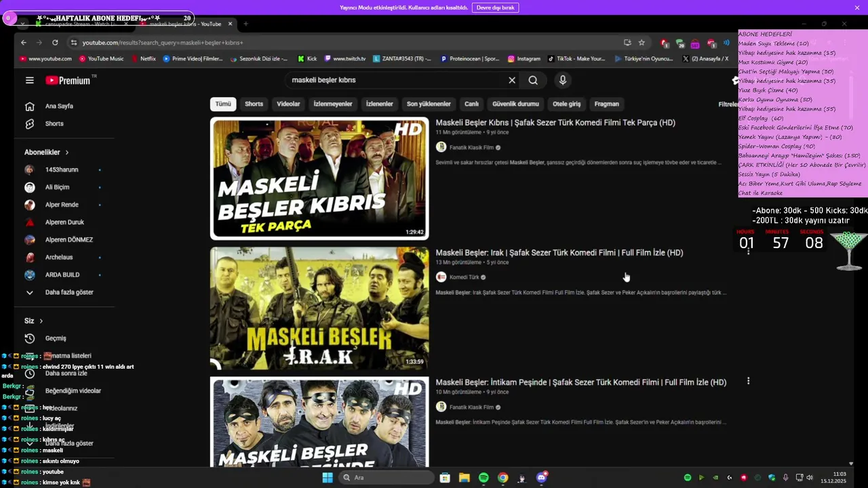Expand the Siz section arrow
Screen dimensions: 868x488
41,321
